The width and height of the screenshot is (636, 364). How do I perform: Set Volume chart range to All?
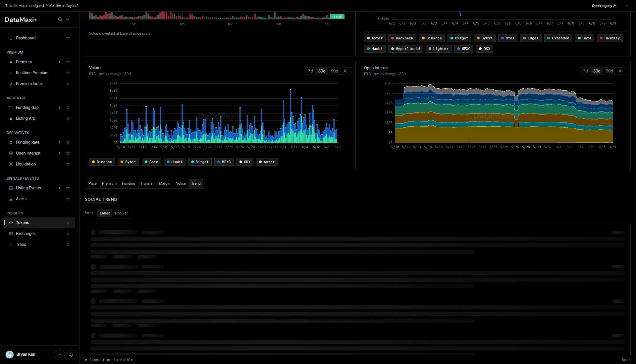tap(346, 71)
